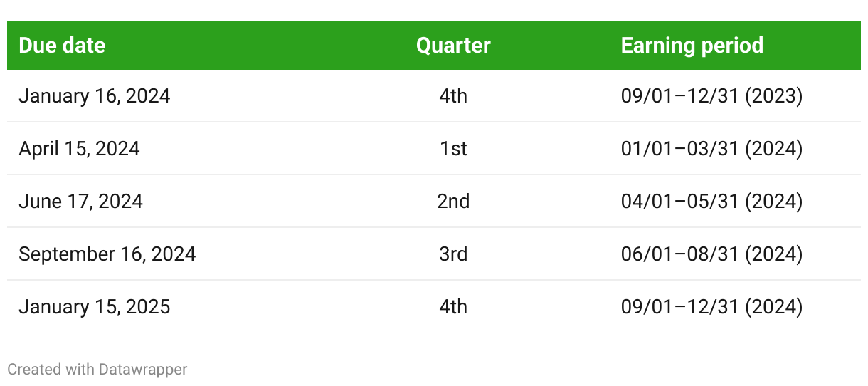Screen dimensions: 868x386
Task: Click the 4th quarter cell for January 2024
Action: tap(453, 95)
